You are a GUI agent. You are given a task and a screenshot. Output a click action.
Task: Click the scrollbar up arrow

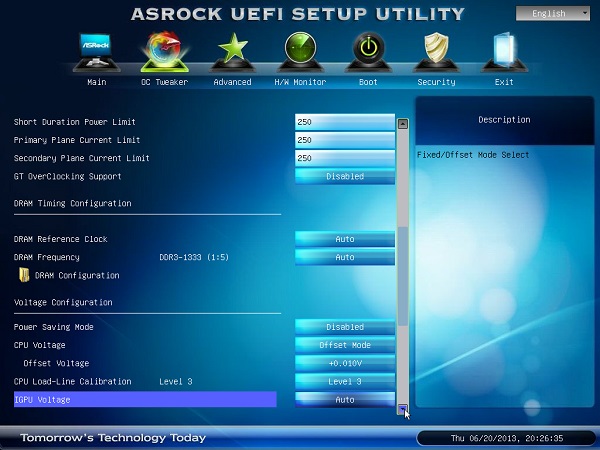tap(403, 124)
